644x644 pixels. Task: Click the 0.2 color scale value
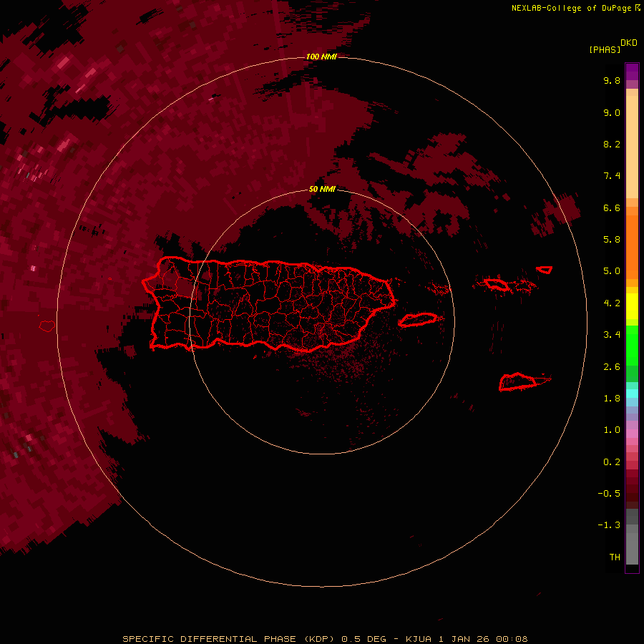[x=612, y=462]
